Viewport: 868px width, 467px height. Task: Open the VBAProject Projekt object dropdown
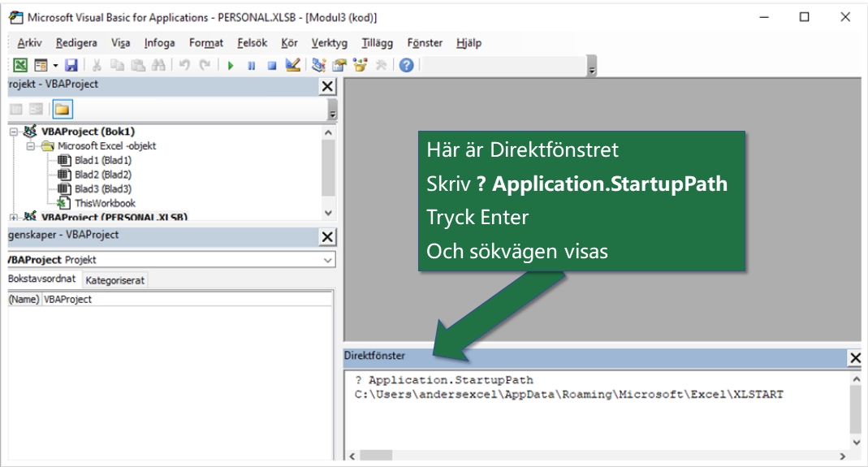tap(328, 260)
